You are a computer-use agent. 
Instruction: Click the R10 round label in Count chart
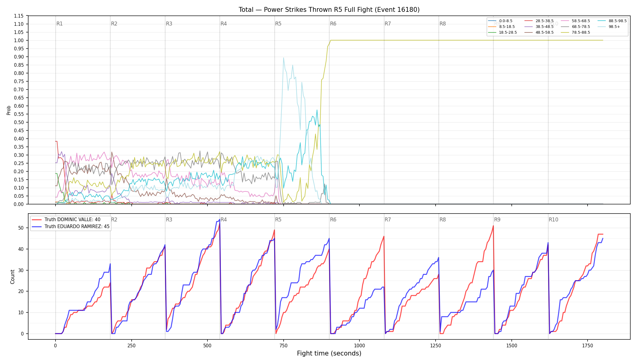click(x=553, y=220)
